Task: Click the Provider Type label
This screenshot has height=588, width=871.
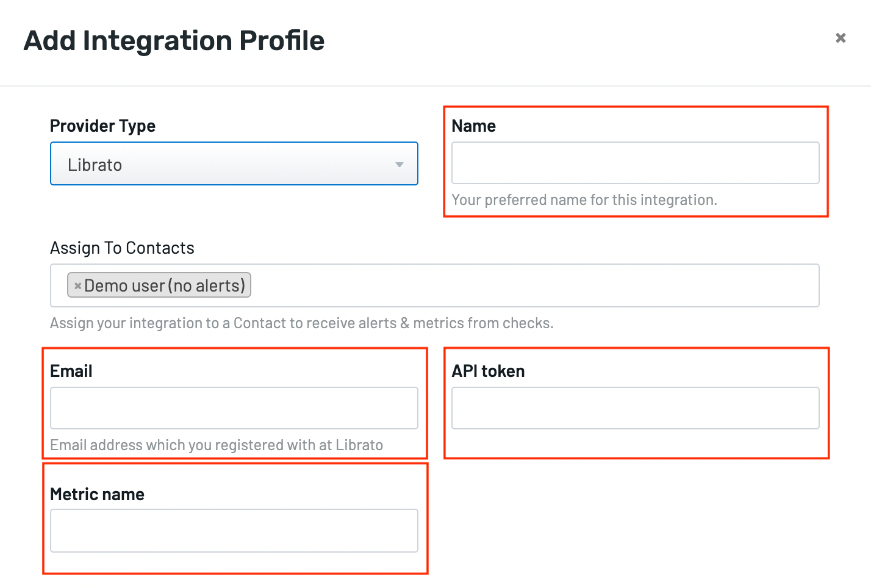Action: click(102, 126)
